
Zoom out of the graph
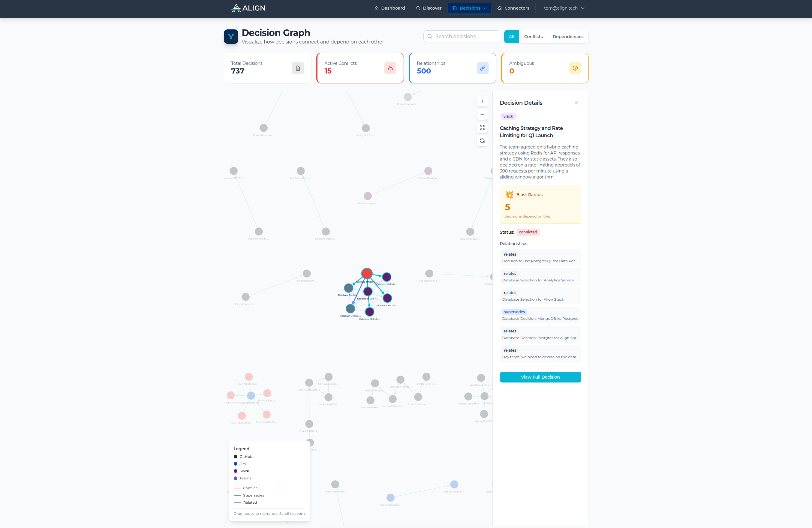pos(482,114)
